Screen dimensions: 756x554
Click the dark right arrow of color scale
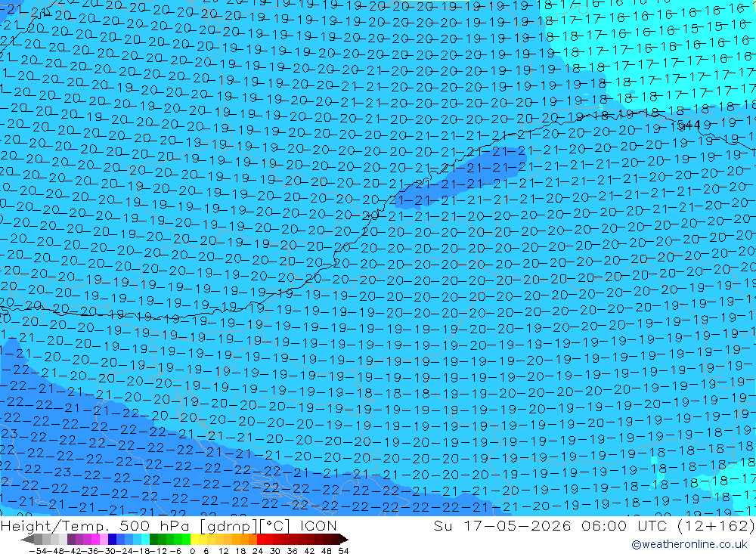pos(344,539)
